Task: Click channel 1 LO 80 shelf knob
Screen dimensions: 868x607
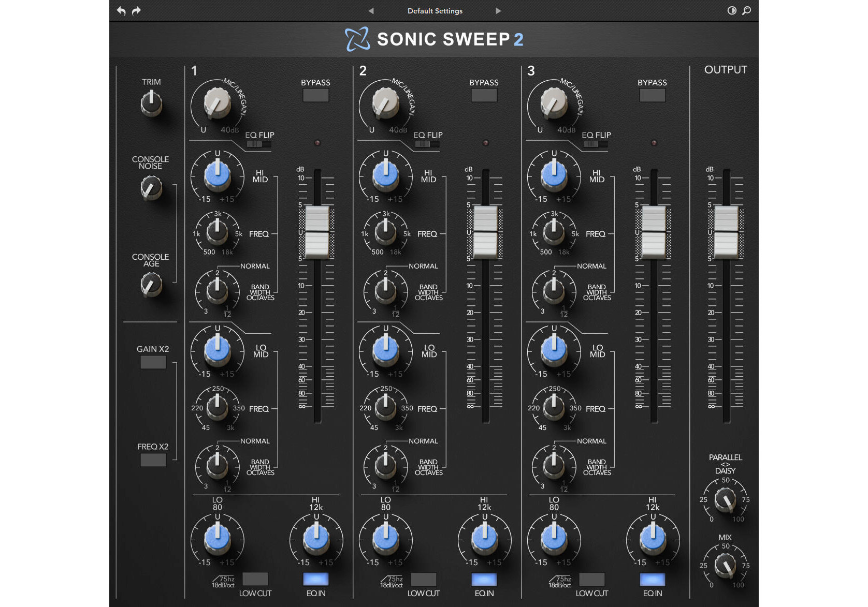Action: click(x=218, y=538)
